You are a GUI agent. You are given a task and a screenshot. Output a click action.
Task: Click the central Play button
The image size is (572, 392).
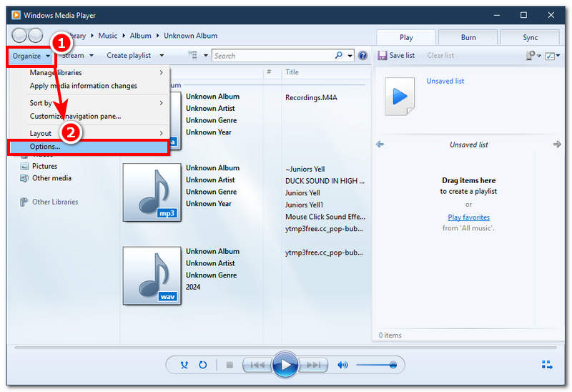click(x=285, y=365)
